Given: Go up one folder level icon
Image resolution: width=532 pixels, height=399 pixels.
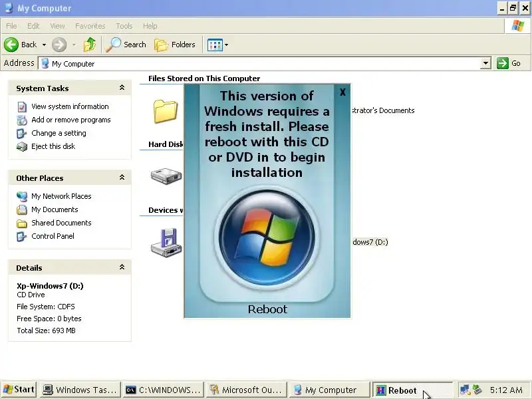Looking at the screenshot, I should click(x=90, y=45).
